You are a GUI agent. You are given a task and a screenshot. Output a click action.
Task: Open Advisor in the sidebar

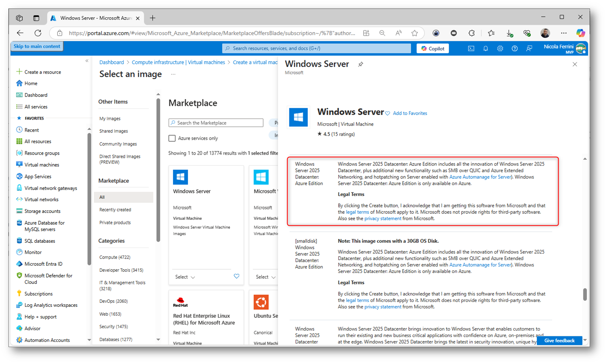pos(32,328)
